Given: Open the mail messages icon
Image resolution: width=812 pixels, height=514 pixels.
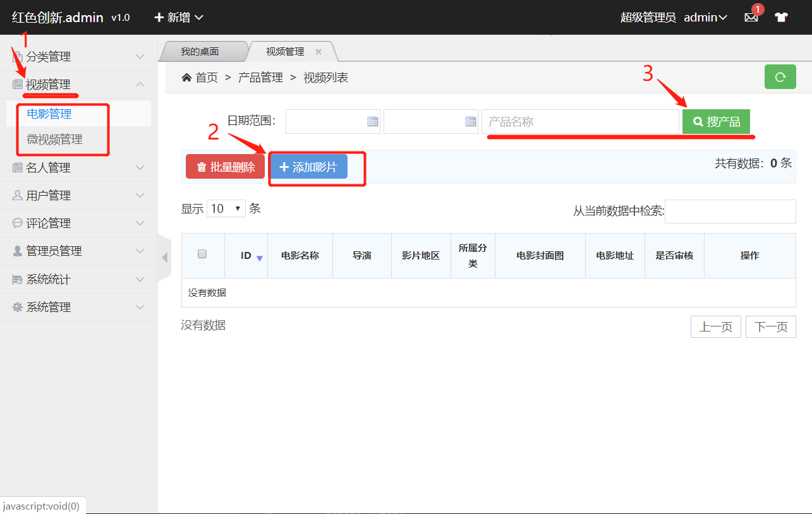Looking at the screenshot, I should 751,18.
